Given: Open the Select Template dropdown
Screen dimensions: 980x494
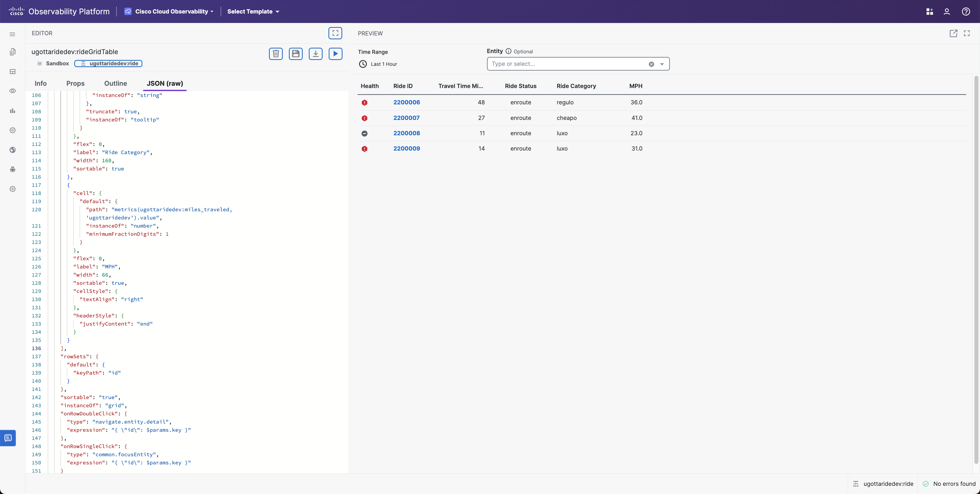Looking at the screenshot, I should tap(253, 11).
